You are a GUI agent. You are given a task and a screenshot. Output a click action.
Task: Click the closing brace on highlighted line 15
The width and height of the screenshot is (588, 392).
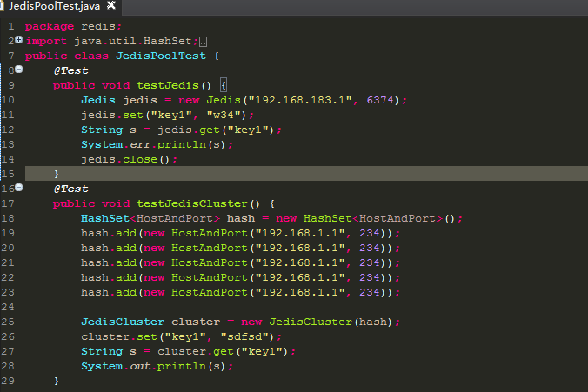pos(57,174)
